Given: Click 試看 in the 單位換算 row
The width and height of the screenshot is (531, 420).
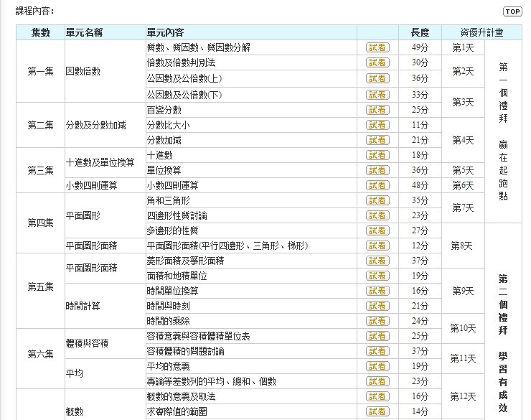Looking at the screenshot, I should 377,170.
